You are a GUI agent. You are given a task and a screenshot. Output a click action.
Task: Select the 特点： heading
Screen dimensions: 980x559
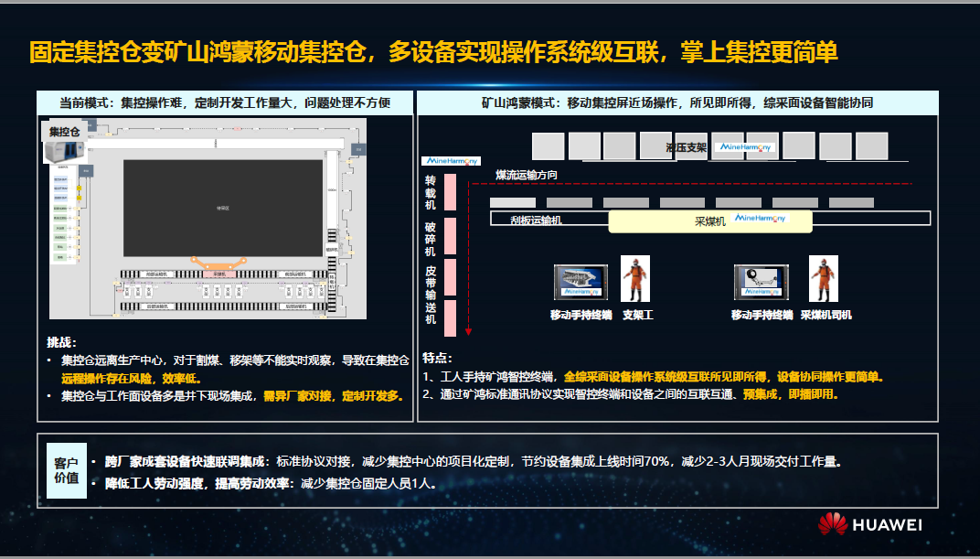438,358
